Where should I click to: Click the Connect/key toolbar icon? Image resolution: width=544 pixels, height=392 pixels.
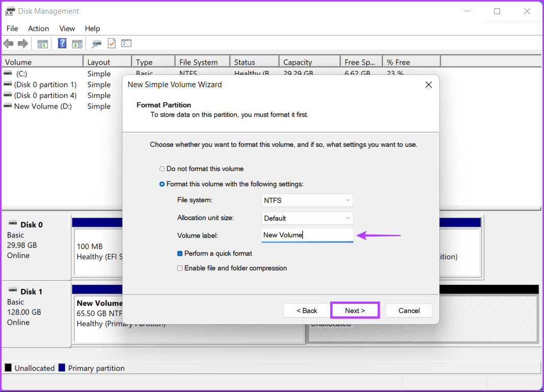tap(96, 44)
